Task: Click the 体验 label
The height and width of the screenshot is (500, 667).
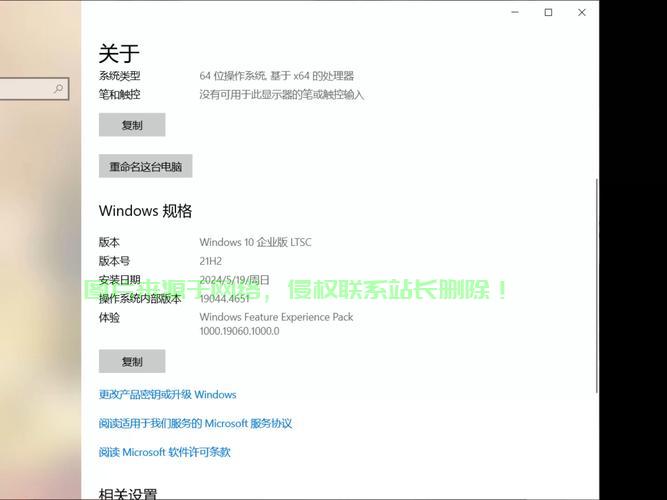Action: [x=109, y=317]
